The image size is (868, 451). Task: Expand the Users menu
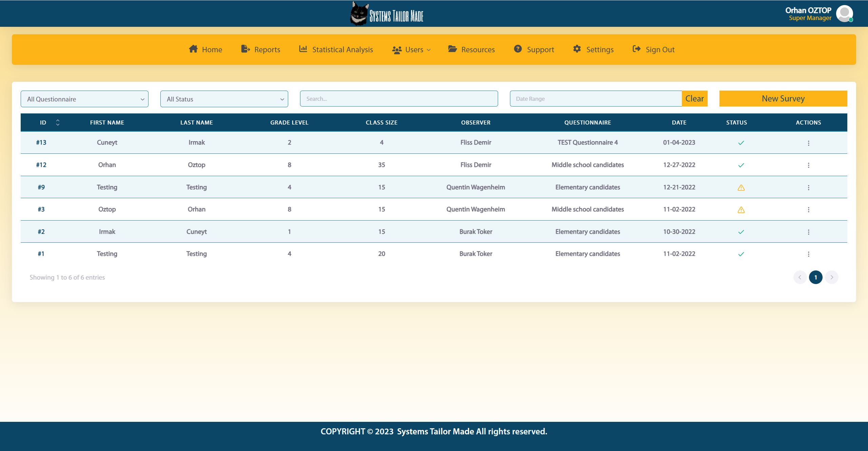point(411,50)
